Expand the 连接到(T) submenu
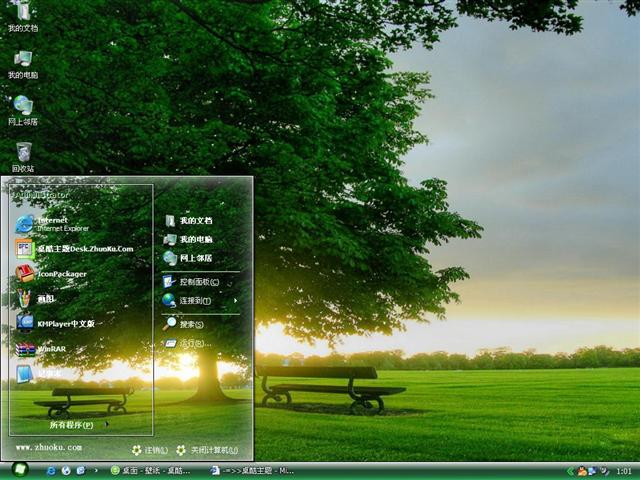The image size is (640, 480). tap(200, 300)
